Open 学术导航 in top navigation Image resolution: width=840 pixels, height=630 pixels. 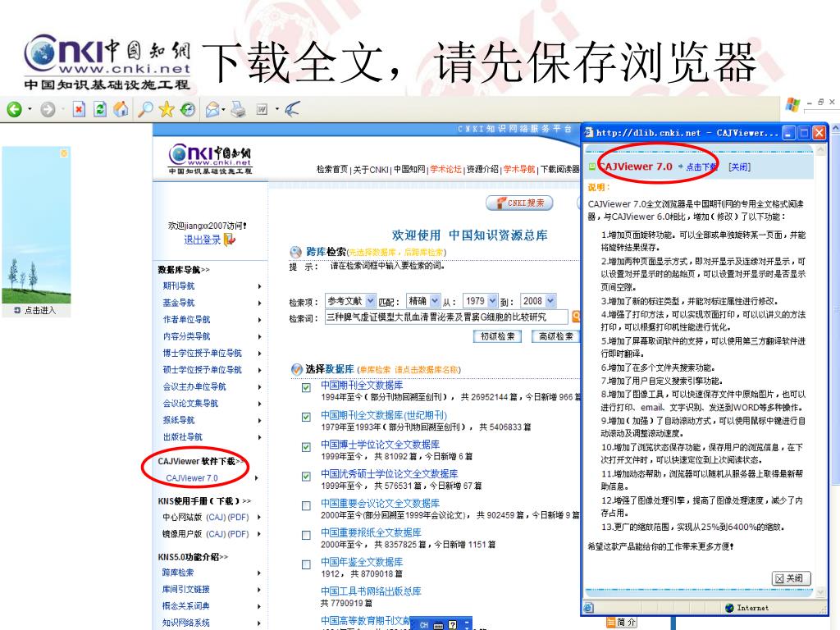pos(519,169)
